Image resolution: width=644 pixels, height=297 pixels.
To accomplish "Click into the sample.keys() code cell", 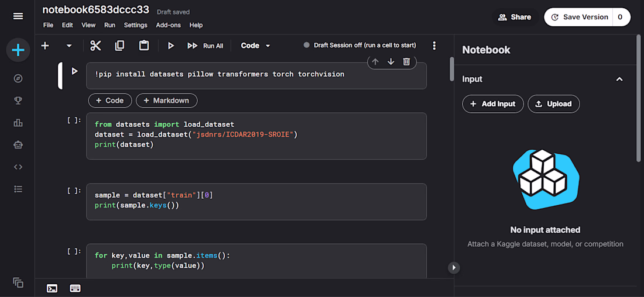I will pos(256,202).
